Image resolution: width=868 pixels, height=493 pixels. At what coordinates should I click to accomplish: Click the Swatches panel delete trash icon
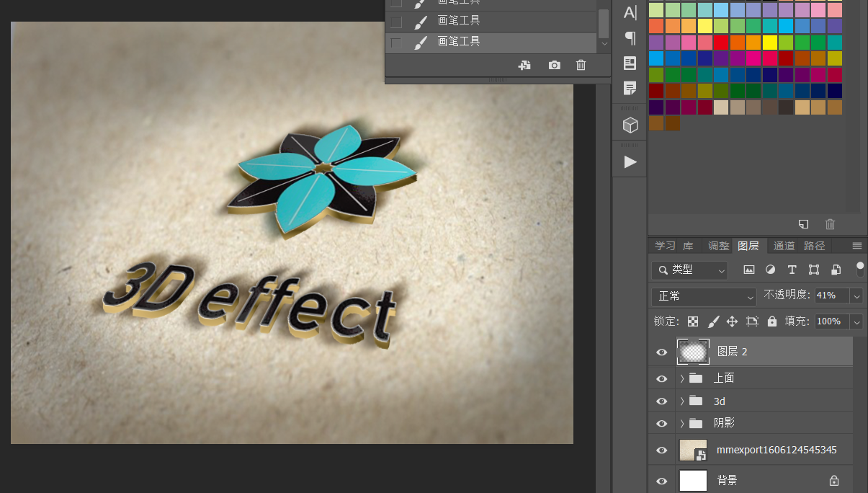coord(830,224)
